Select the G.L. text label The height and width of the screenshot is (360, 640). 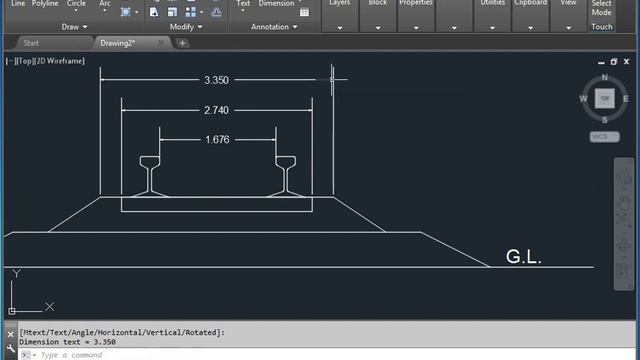point(524,257)
